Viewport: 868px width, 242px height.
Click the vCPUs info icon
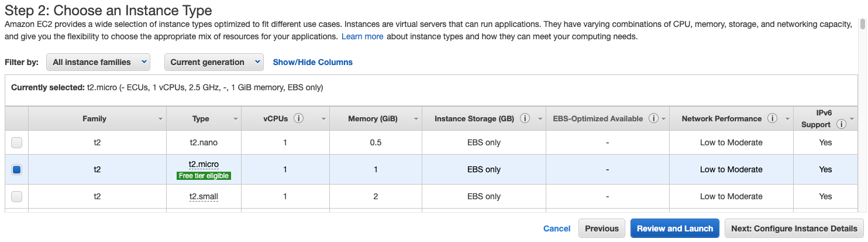coord(298,118)
